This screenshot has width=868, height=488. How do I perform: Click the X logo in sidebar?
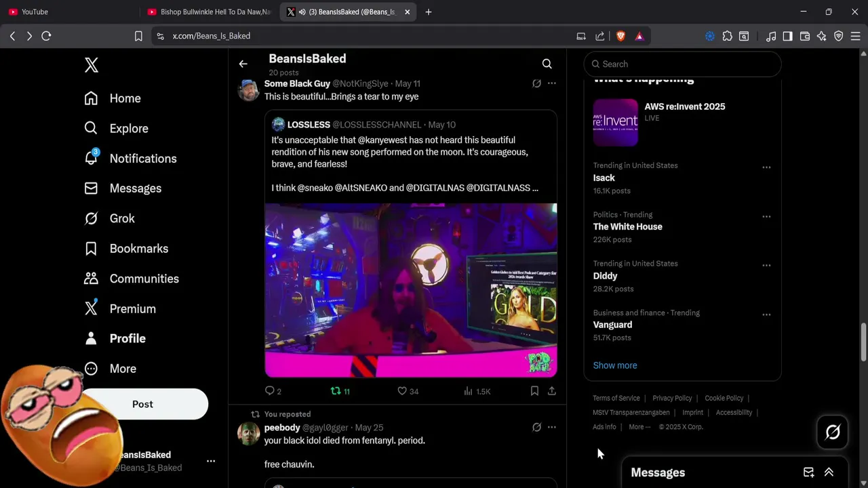(92, 65)
